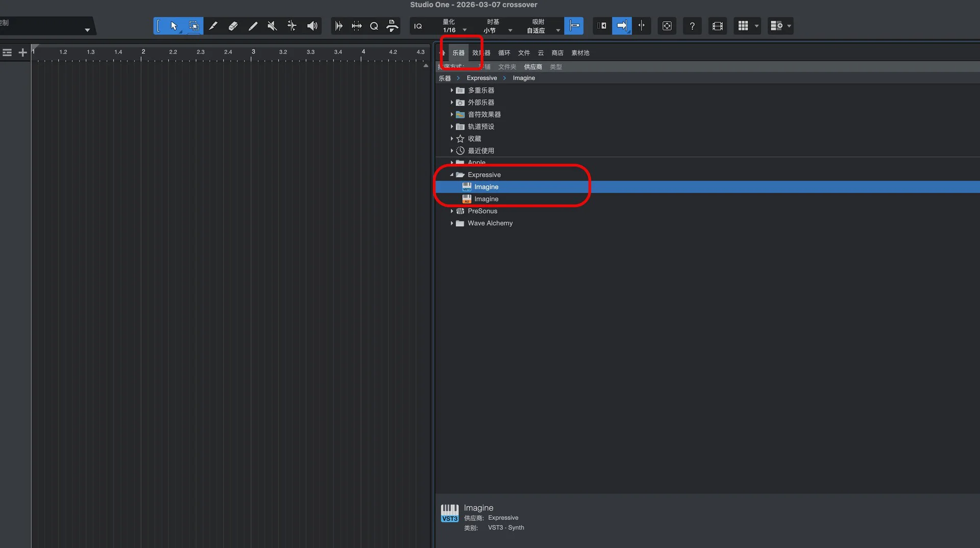Switch to the 循环 browser tab
Viewport: 980px width, 548px height.
click(504, 53)
